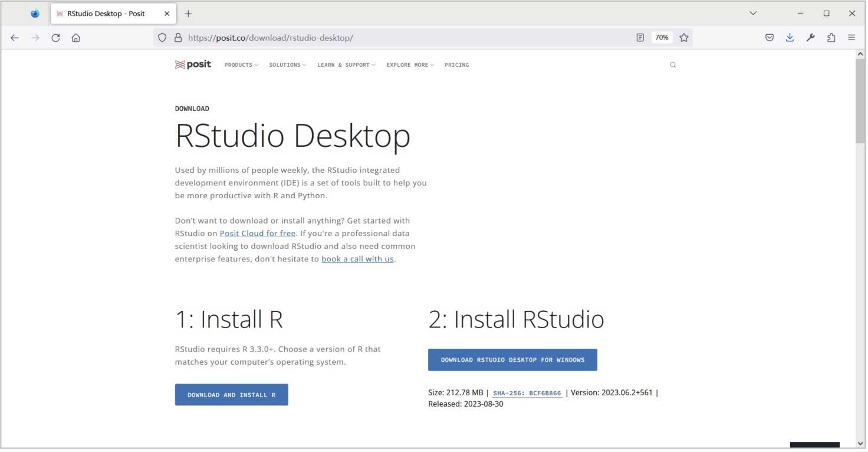Toggle reader view icon

pyautogui.click(x=640, y=38)
